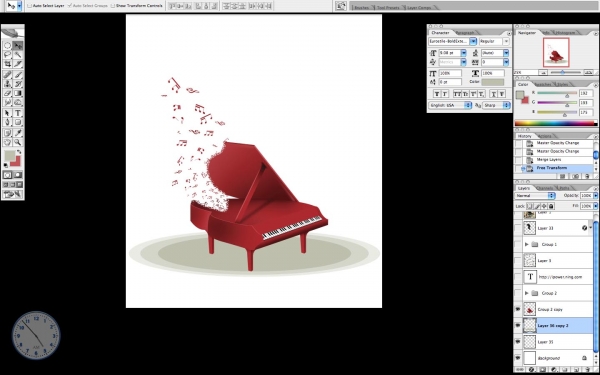
Task: Select the Notes tool
Action: [x=7, y=133]
